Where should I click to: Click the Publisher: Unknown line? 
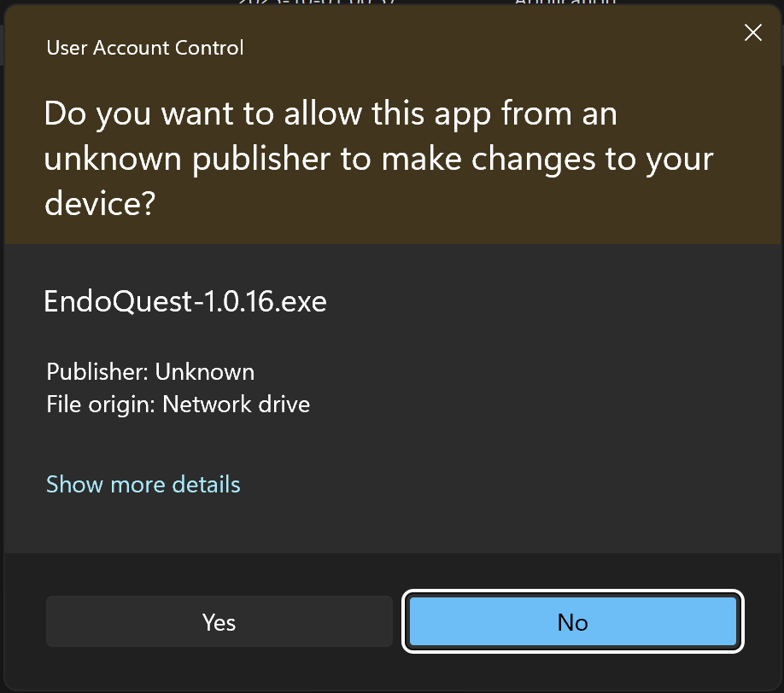150,372
